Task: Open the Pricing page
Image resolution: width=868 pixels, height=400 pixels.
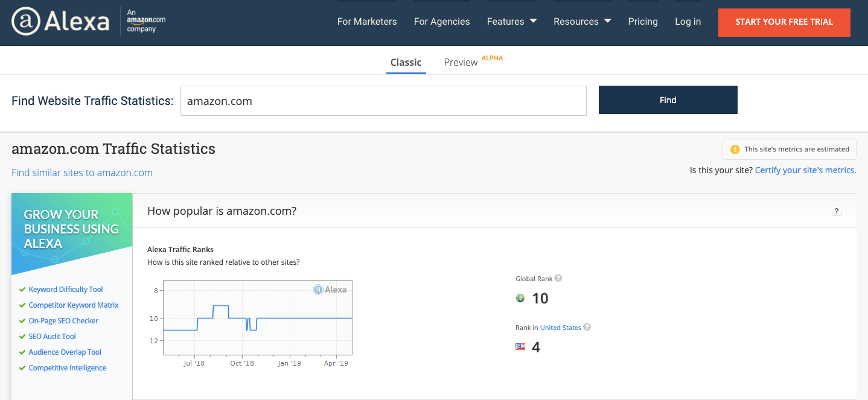Action: 643,22
